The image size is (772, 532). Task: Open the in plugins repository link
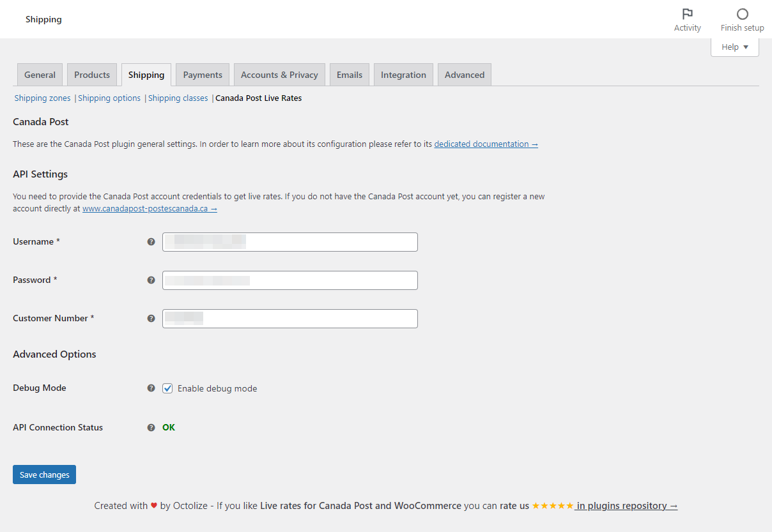627,506
